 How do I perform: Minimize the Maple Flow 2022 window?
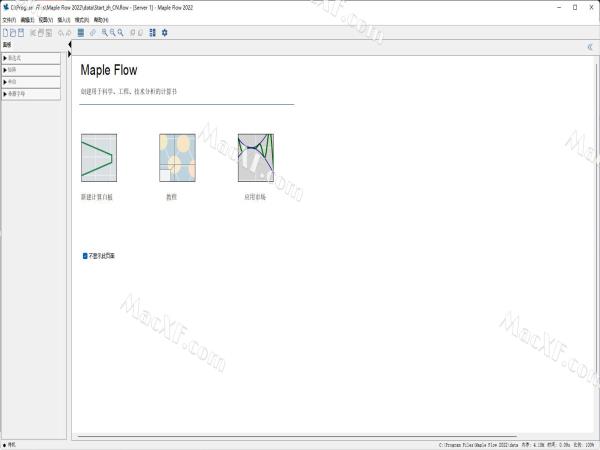click(559, 7)
